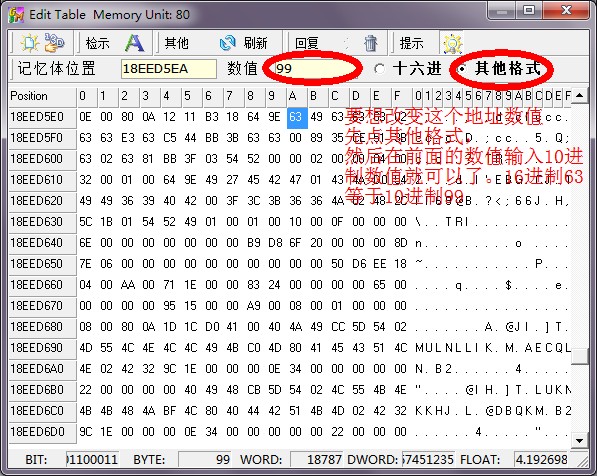The width and height of the screenshot is (597, 476).
Task: Click the undo arrow icon near 回复
Action: click(x=346, y=43)
